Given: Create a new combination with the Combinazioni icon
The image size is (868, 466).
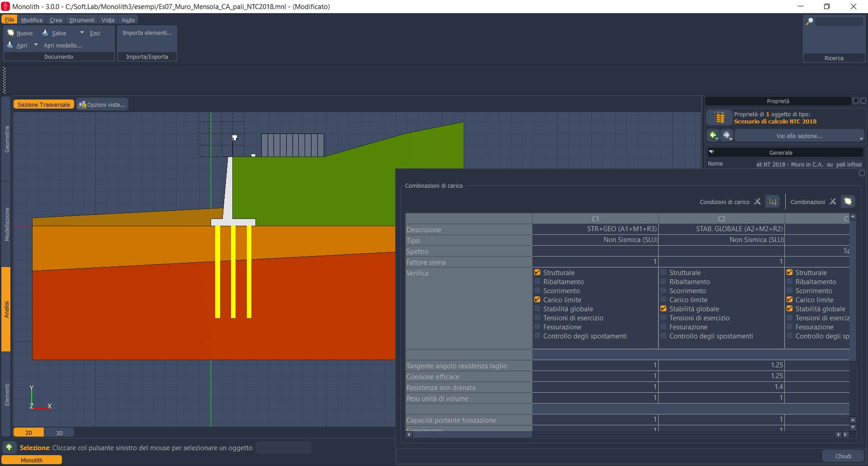Looking at the screenshot, I should point(848,202).
